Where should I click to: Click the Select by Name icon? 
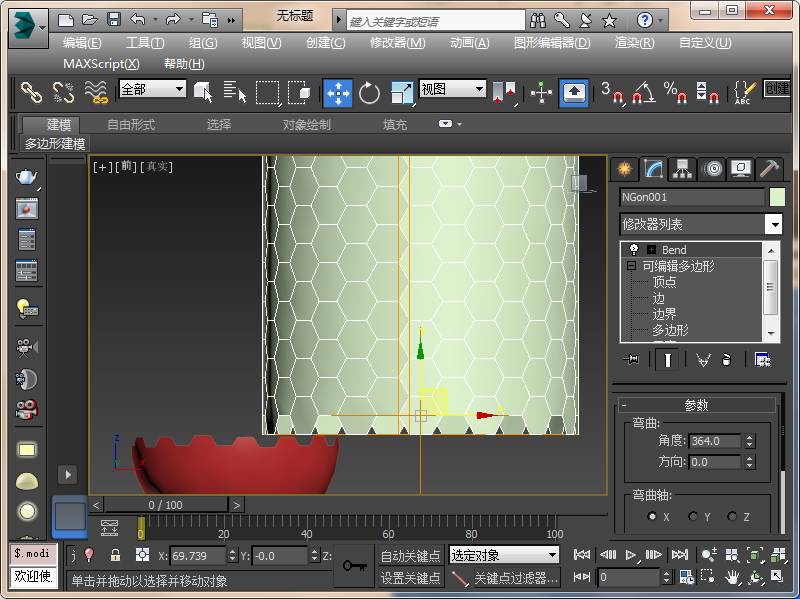click(x=234, y=92)
